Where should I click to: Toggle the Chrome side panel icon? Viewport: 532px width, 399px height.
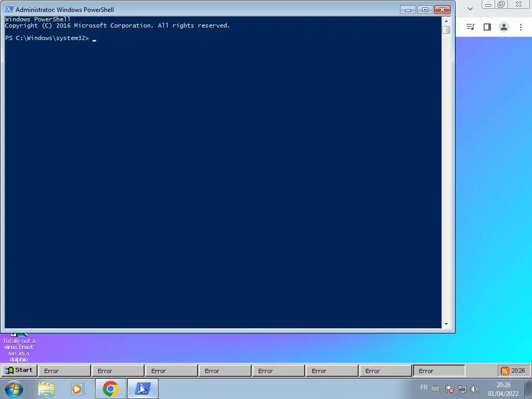click(487, 27)
